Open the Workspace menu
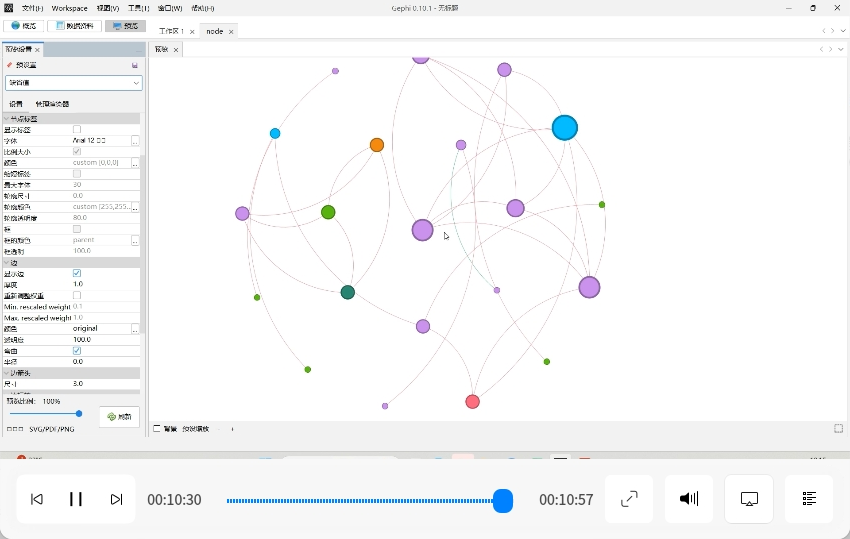The width and height of the screenshot is (850, 539). click(69, 8)
